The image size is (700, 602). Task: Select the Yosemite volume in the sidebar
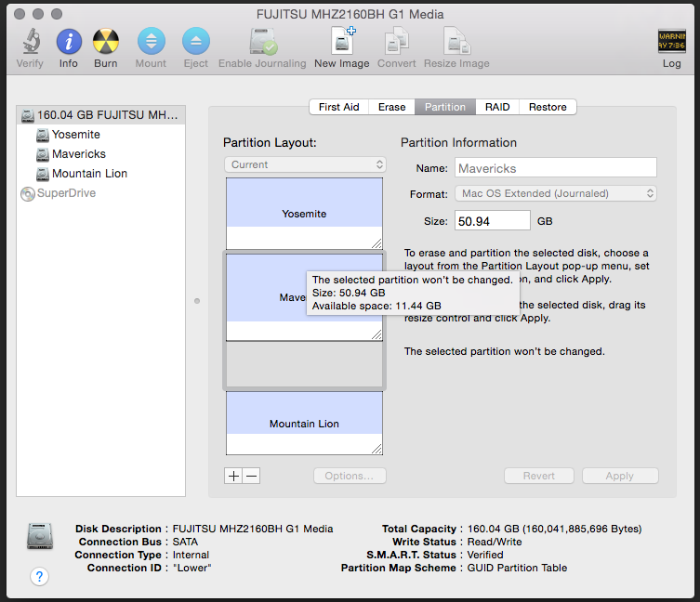tap(101, 135)
